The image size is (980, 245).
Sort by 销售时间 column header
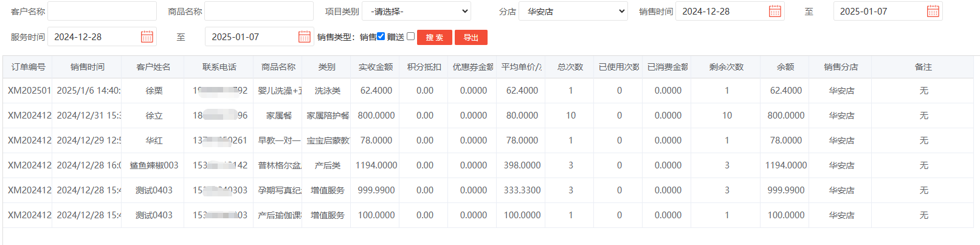[x=87, y=67]
